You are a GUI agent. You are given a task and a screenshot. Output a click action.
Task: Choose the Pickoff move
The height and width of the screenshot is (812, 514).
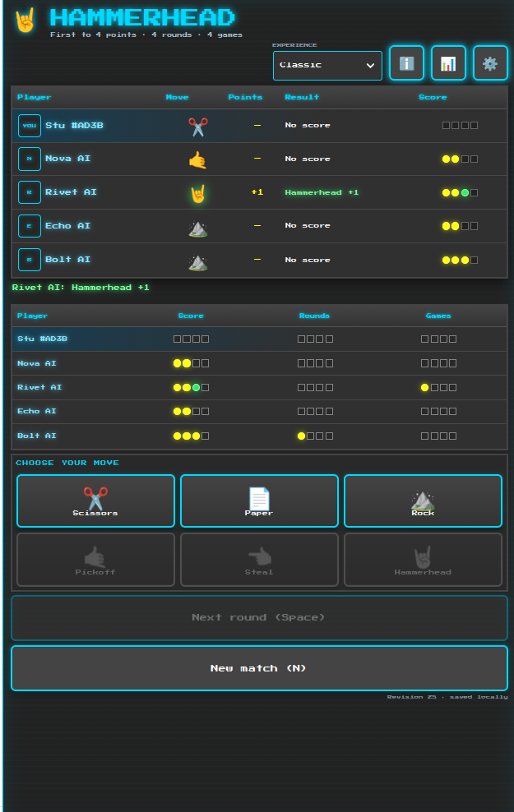coord(96,560)
